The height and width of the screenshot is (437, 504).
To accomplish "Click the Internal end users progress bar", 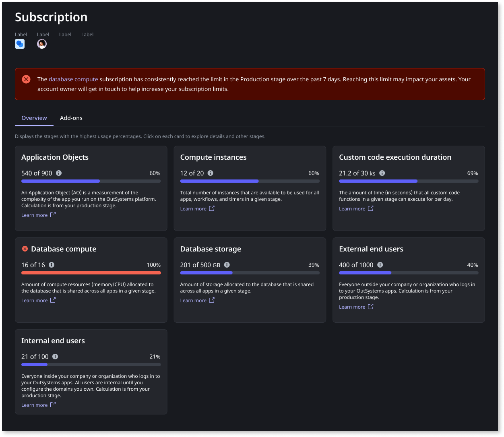I will (91, 364).
